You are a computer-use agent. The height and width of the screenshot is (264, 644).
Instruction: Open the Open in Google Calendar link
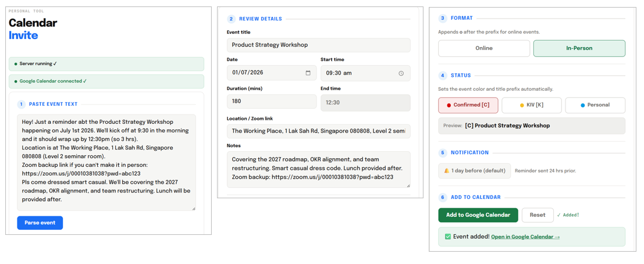525,237
